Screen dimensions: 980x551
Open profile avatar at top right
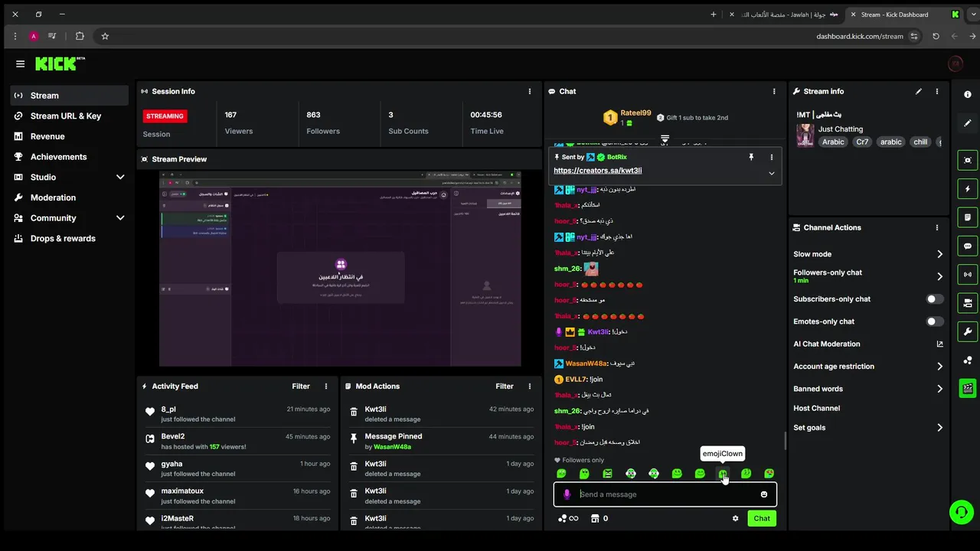click(955, 64)
